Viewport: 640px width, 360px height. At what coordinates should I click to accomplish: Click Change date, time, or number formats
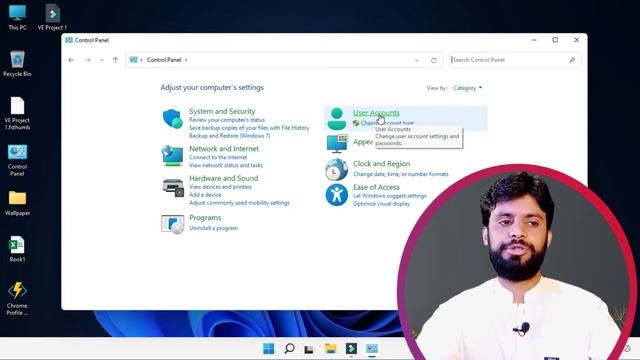click(x=400, y=174)
